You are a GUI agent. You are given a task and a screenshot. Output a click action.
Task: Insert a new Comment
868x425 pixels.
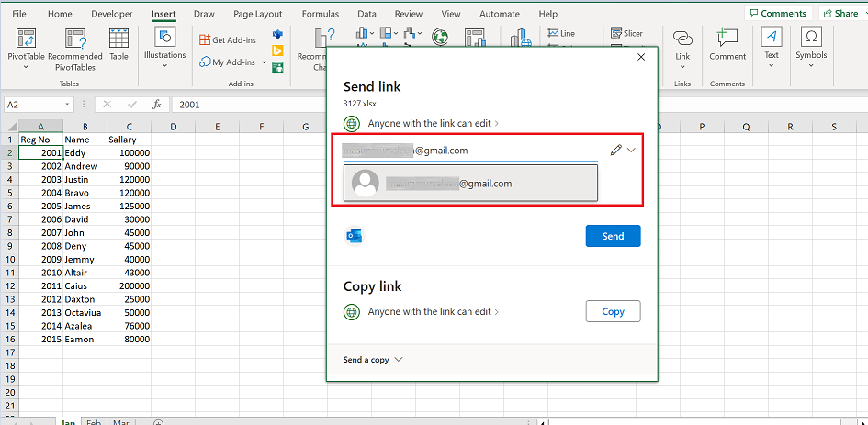(727, 44)
